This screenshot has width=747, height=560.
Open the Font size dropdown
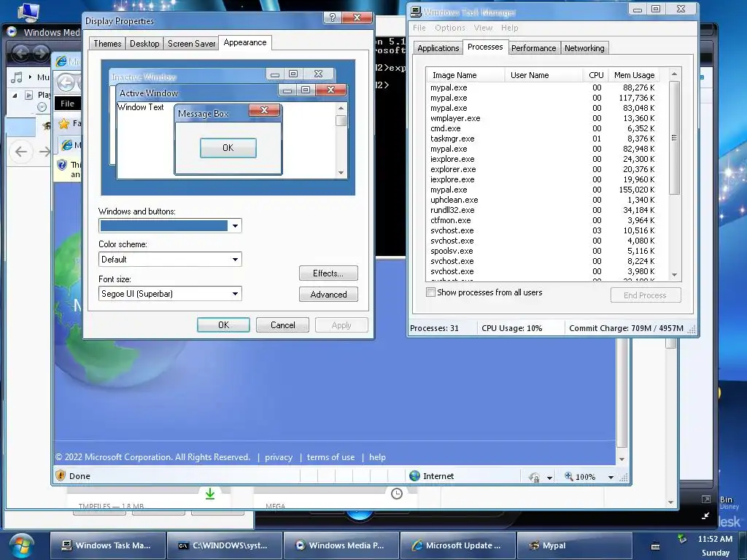pos(235,294)
